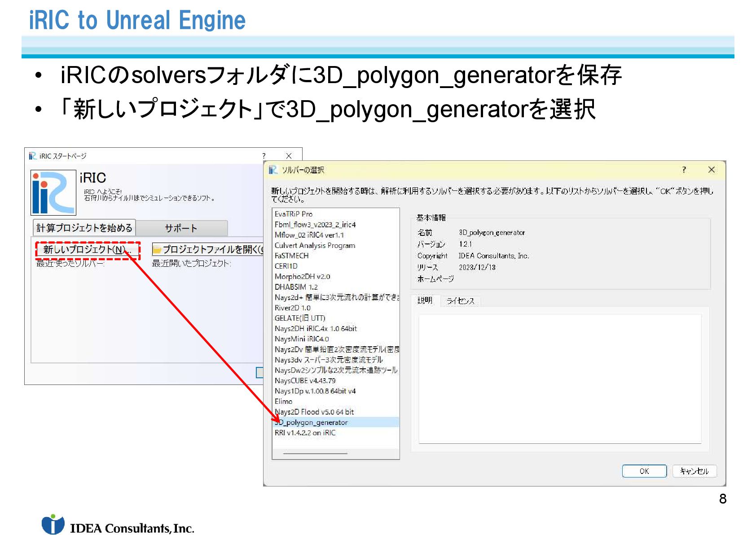Select NaysDw2 solver in list

coord(336,370)
